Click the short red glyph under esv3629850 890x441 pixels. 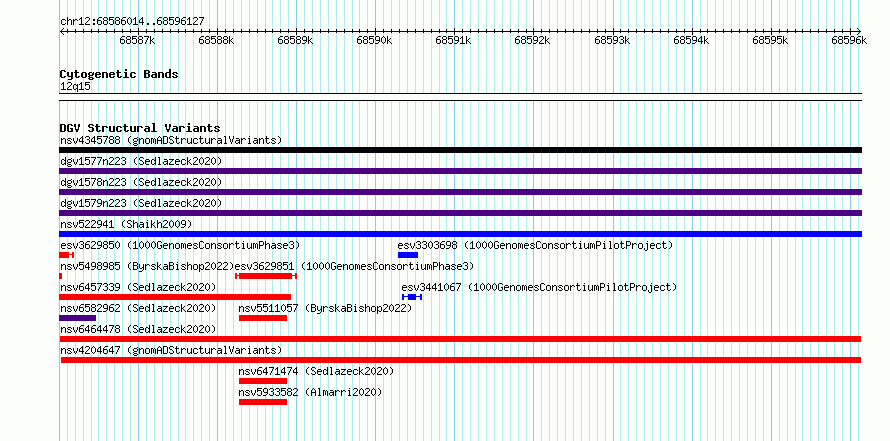[66, 255]
